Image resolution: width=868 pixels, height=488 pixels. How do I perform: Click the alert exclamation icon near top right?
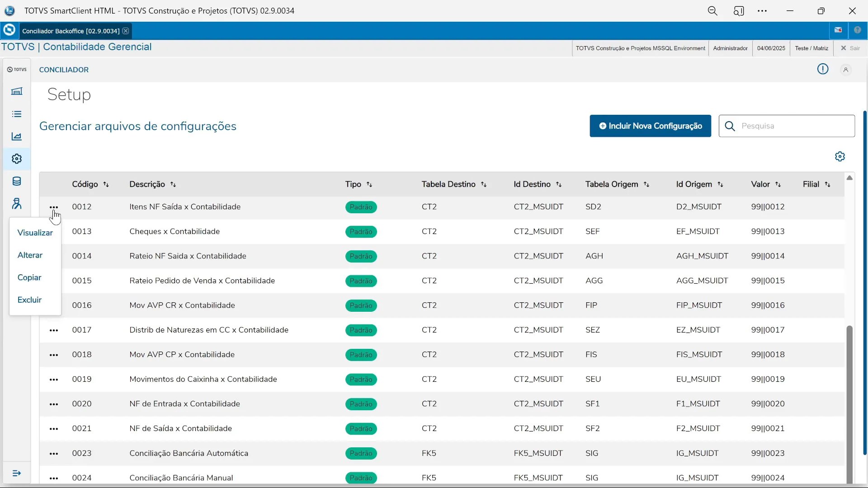tap(823, 69)
